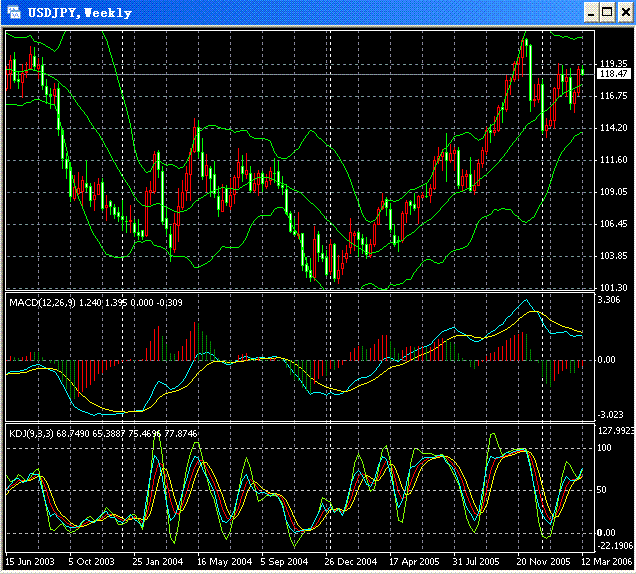636x574 pixels.
Task: Select the MACD(12,26,9) indicator label
Action: click(x=40, y=301)
